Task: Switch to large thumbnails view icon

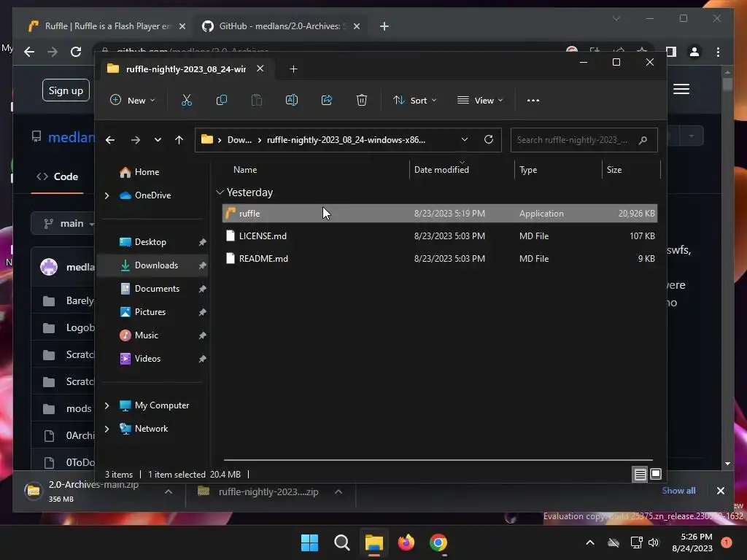Action: point(656,474)
